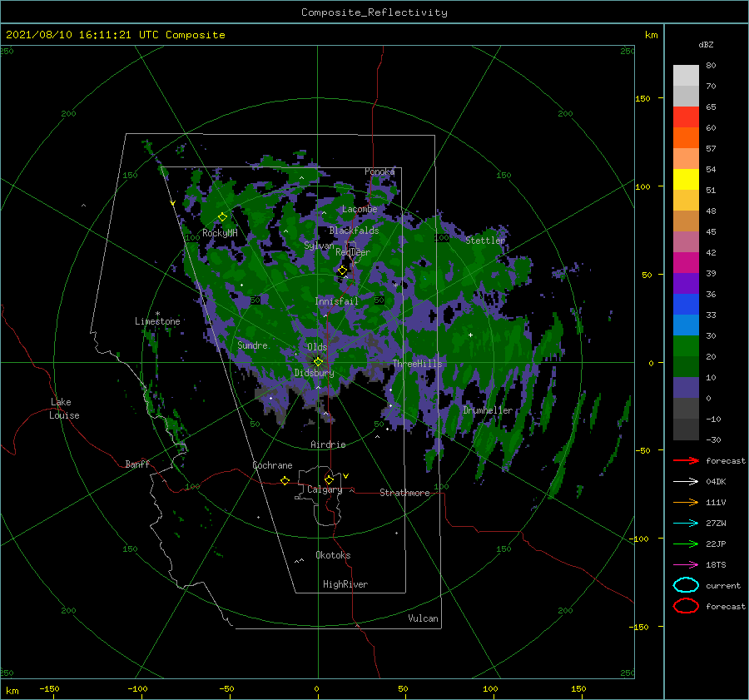749x700 pixels.
Task: Click the current legend text
Action: (x=722, y=585)
